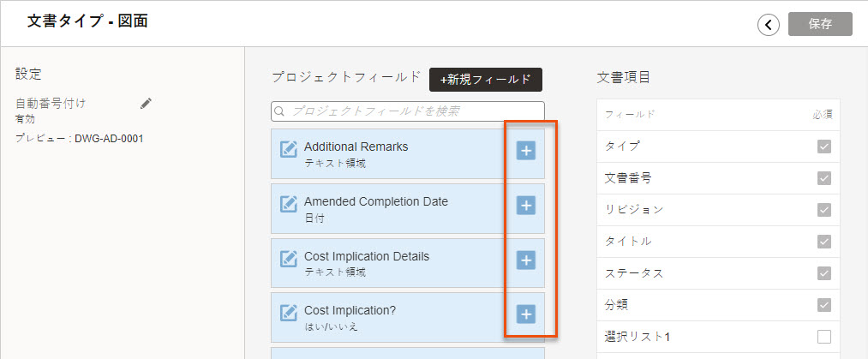Add the Additional Remarks field with plus icon
The height and width of the screenshot is (359, 868).
tap(526, 150)
